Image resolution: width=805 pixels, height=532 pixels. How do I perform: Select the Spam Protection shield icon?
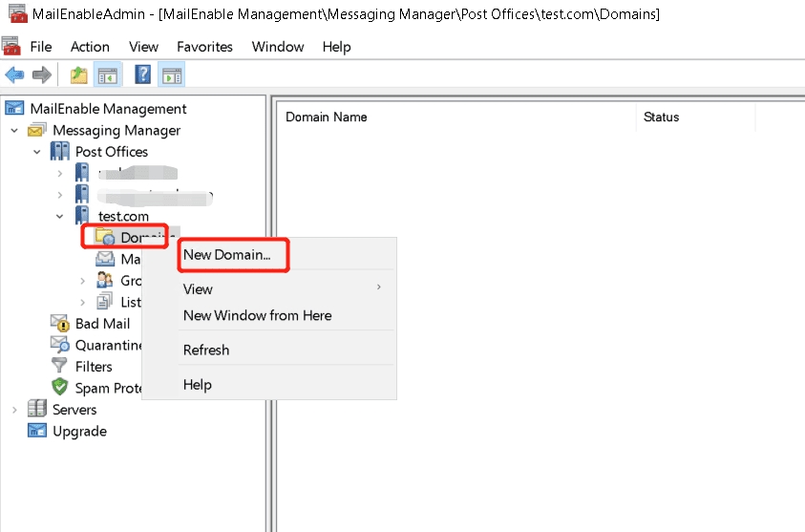[x=60, y=388]
